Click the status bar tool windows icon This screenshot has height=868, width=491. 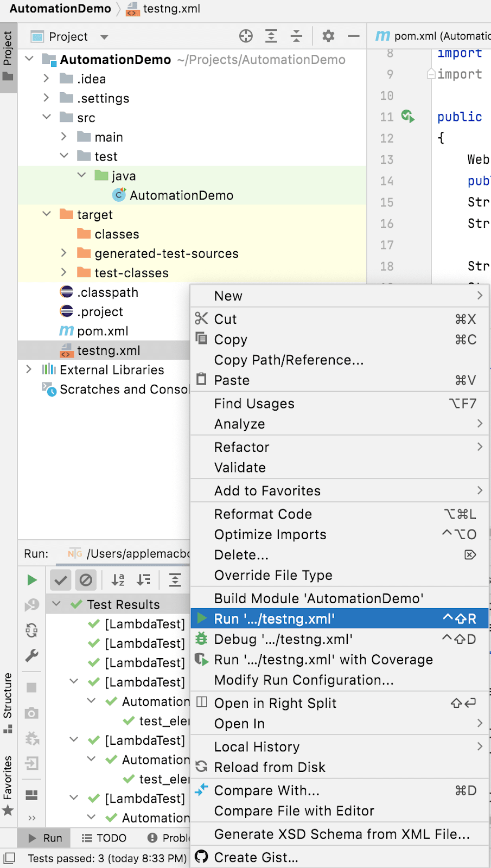coord(9,858)
